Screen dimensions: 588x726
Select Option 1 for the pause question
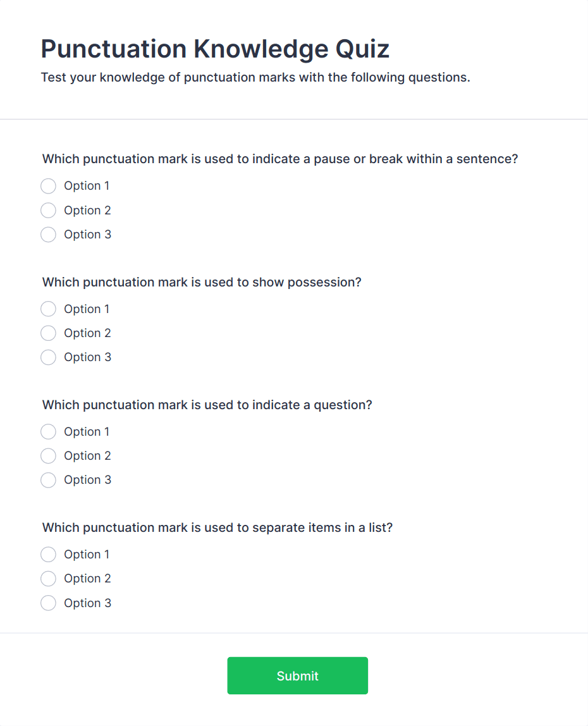point(48,186)
